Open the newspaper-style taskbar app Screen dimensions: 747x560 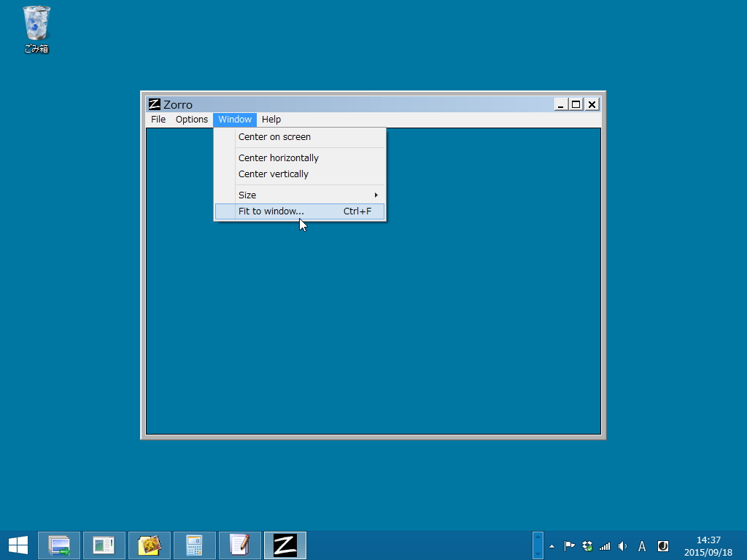pyautogui.click(x=104, y=545)
